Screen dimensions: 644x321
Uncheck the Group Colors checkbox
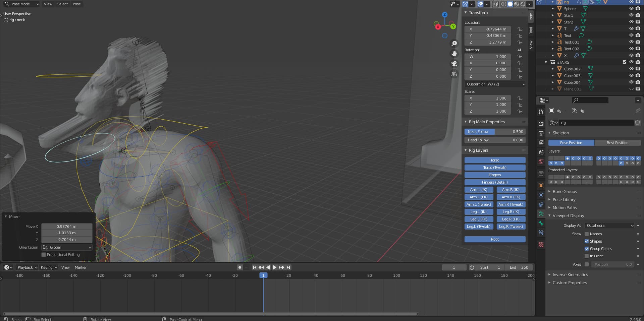click(587, 249)
